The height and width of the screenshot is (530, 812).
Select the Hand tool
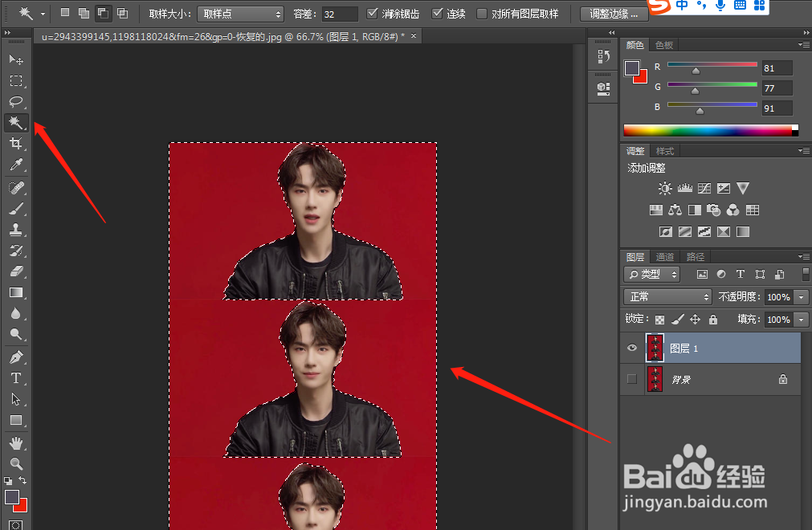click(16, 443)
